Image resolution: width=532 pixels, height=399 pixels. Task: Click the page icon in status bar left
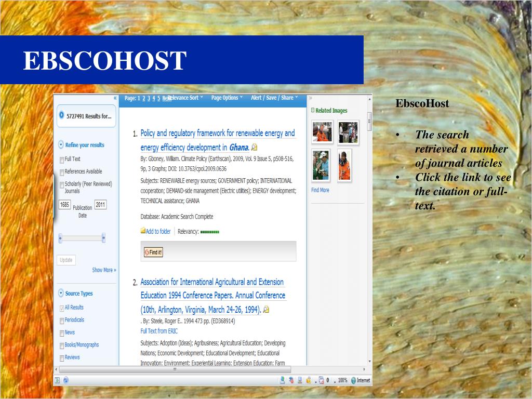pyautogui.click(x=57, y=380)
